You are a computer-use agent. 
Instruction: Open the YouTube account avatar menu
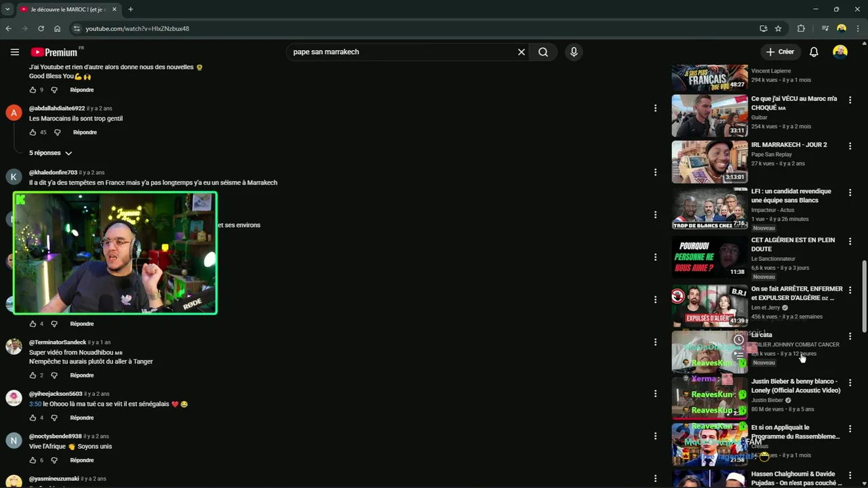coord(840,52)
